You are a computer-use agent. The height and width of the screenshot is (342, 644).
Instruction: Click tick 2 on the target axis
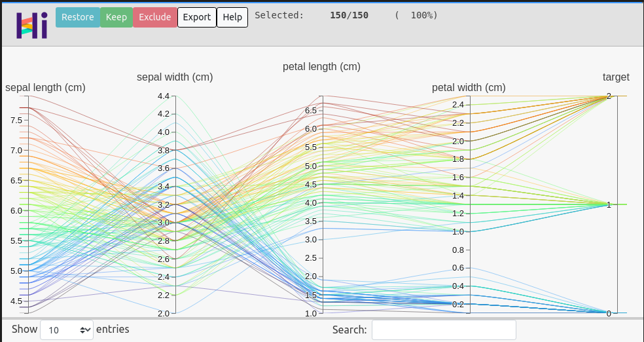coord(609,96)
